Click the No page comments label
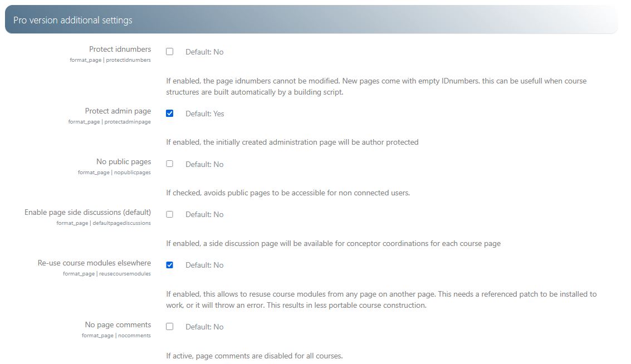 [x=118, y=324]
